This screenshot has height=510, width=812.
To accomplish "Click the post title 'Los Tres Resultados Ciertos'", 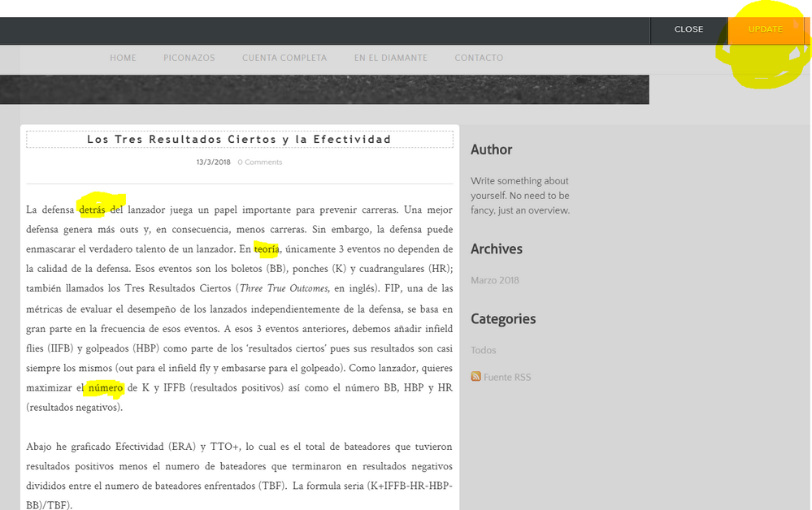I will click(239, 140).
